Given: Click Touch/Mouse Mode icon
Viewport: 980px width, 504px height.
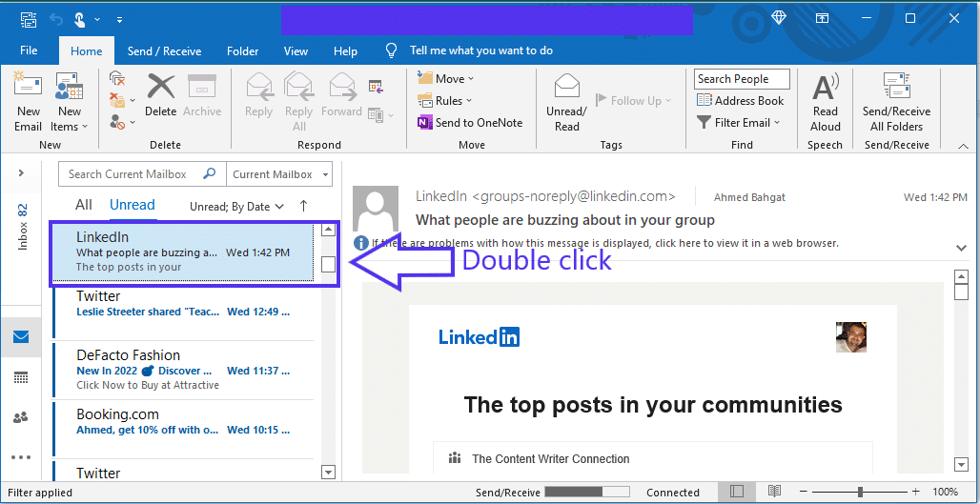Looking at the screenshot, I should [79, 19].
